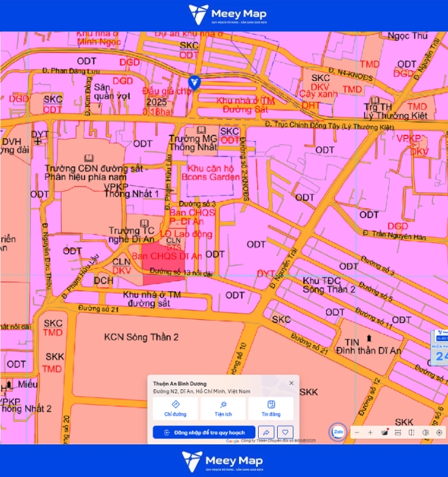Click the Trường TC nghề Dĩ An school icon
This screenshot has width=448, height=477.
tap(144, 223)
